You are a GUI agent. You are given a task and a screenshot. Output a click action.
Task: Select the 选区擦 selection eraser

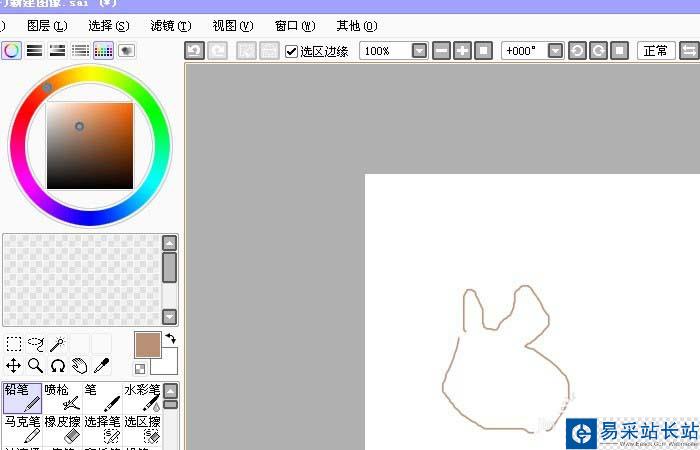coord(142,429)
